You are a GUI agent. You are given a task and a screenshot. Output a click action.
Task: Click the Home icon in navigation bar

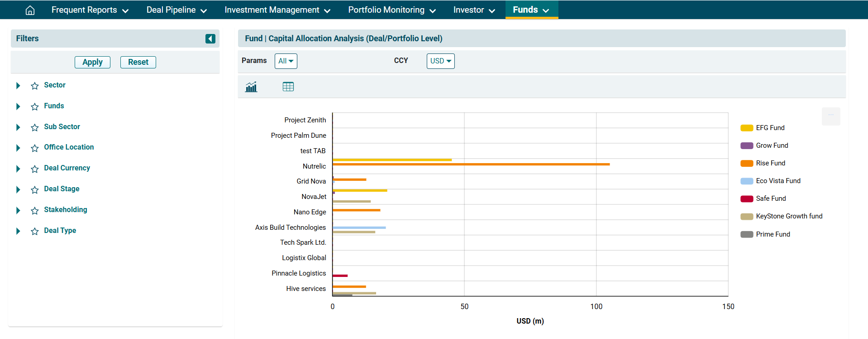coord(30,10)
